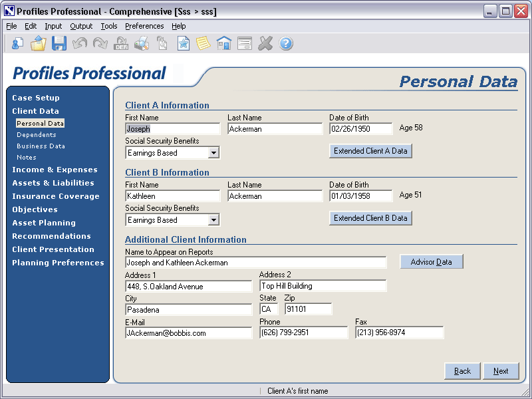532x399 pixels.
Task: Click the Address 1 field
Action: (189, 287)
